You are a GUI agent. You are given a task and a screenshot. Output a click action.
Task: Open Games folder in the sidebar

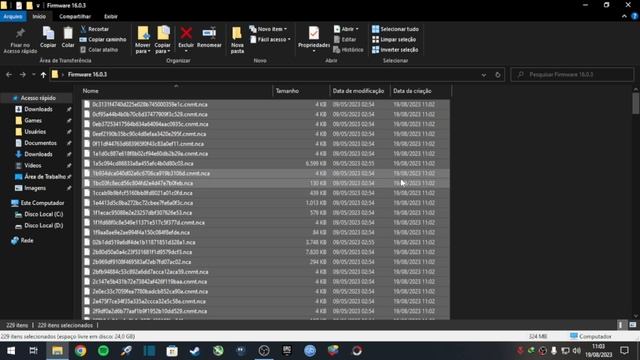click(33, 120)
